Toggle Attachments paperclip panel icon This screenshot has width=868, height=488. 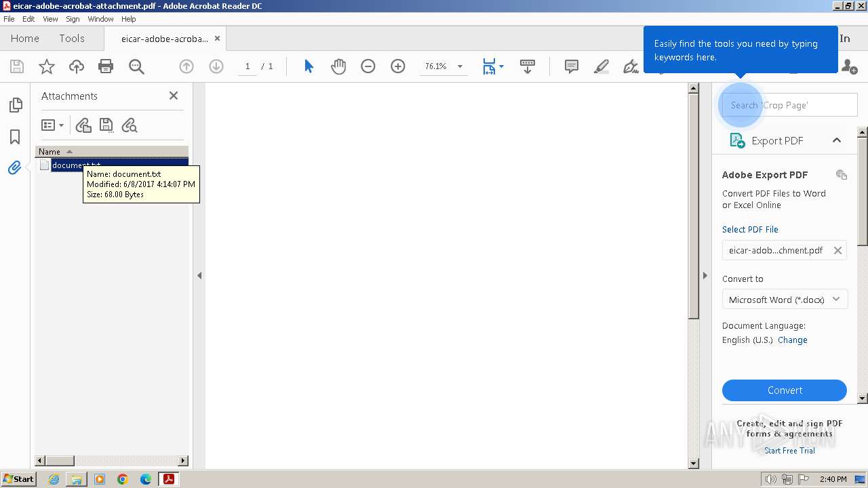coord(15,167)
